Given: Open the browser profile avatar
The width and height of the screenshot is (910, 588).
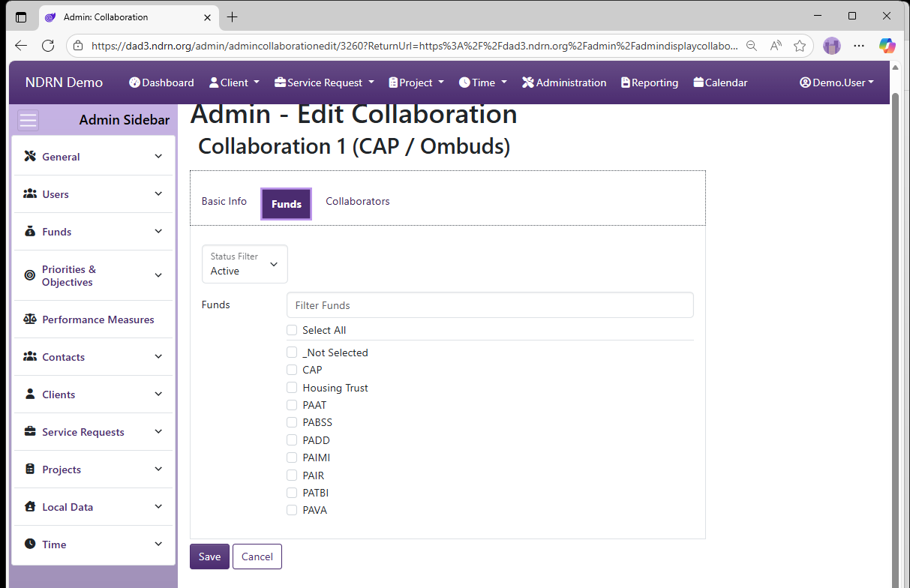Looking at the screenshot, I should point(832,46).
